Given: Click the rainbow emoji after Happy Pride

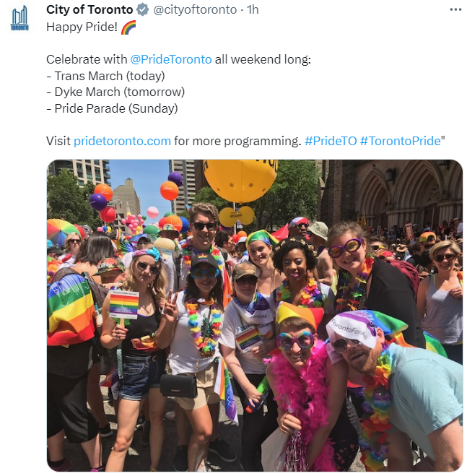Looking at the screenshot, I should click(128, 27).
